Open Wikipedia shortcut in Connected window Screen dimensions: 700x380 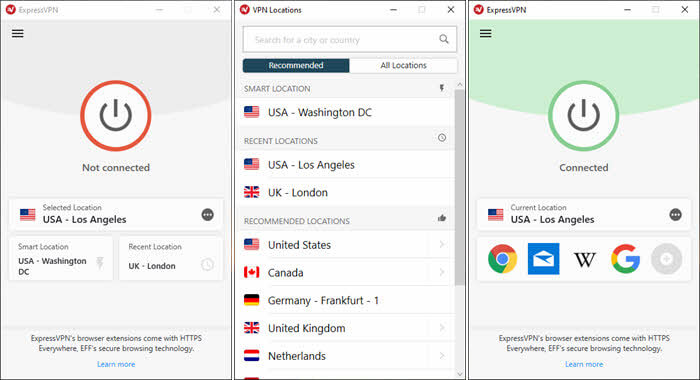tap(584, 259)
